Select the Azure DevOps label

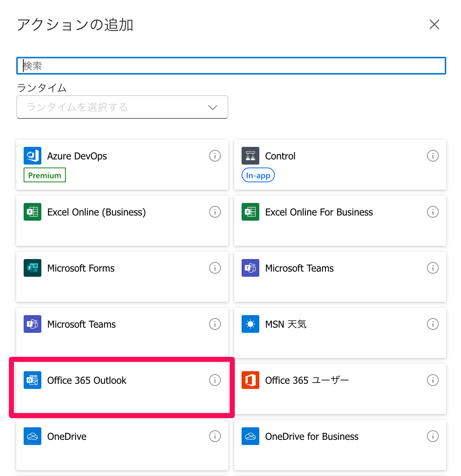coord(77,156)
